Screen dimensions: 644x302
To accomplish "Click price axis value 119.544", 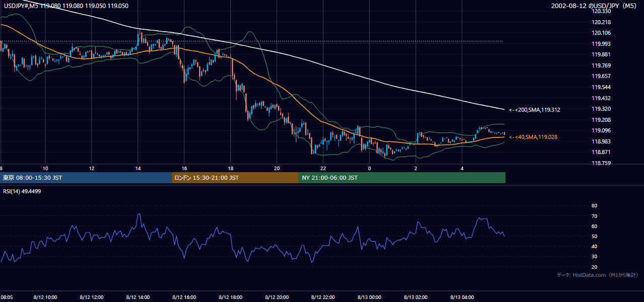I will tap(601, 87).
